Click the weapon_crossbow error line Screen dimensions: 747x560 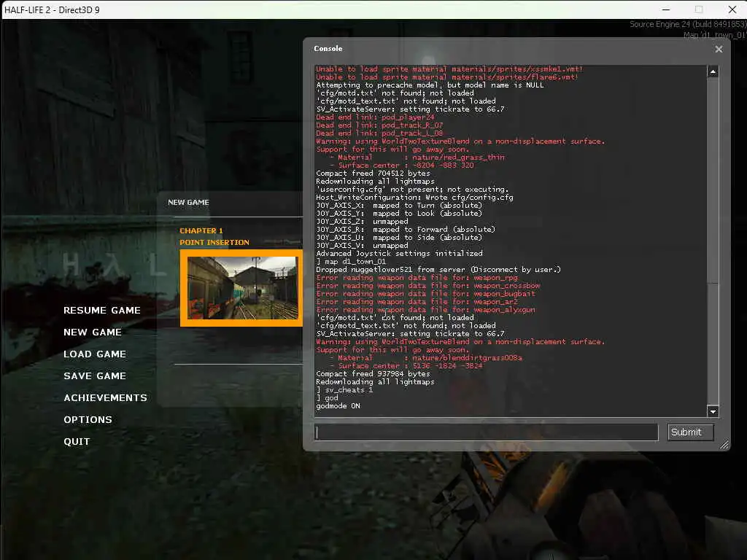pos(428,286)
